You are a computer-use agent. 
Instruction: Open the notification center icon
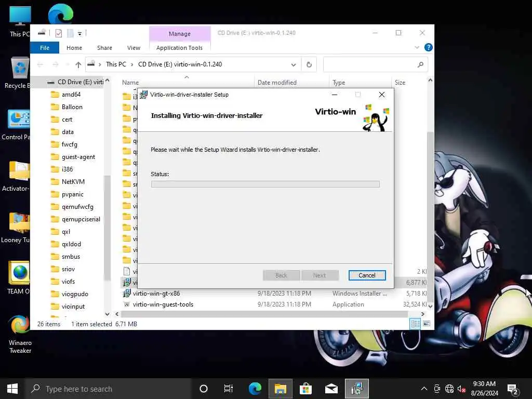[x=512, y=389]
